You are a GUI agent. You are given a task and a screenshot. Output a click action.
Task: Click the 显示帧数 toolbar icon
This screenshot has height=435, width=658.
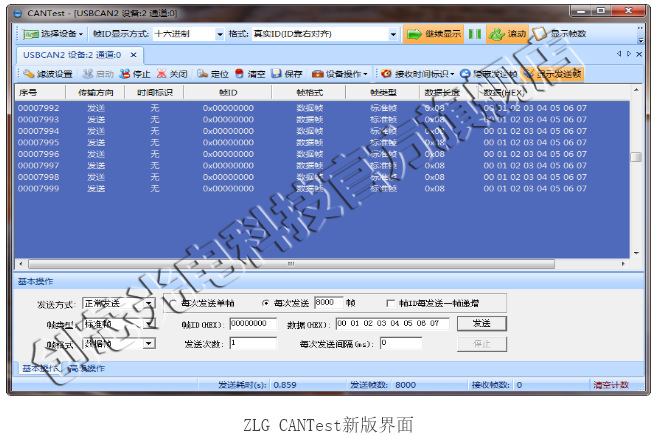[539, 34]
